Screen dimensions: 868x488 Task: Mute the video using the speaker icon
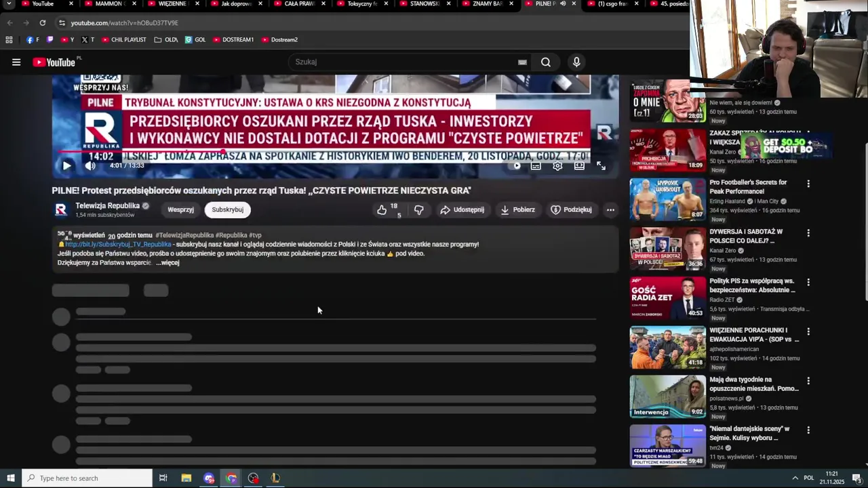pos(90,165)
